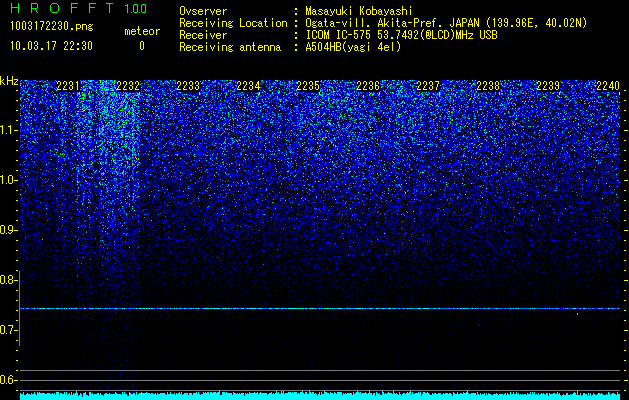The image size is (629, 400).
Task: Click the observer name Masayuki Kobayashi
Action: pos(359,11)
